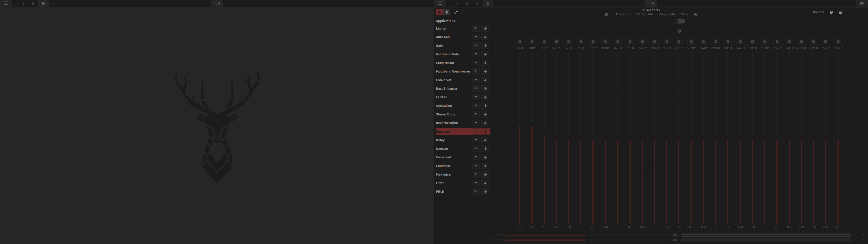Move Bass Enhancer up in the order
Screen dimensions: 868x244
point(475,89)
